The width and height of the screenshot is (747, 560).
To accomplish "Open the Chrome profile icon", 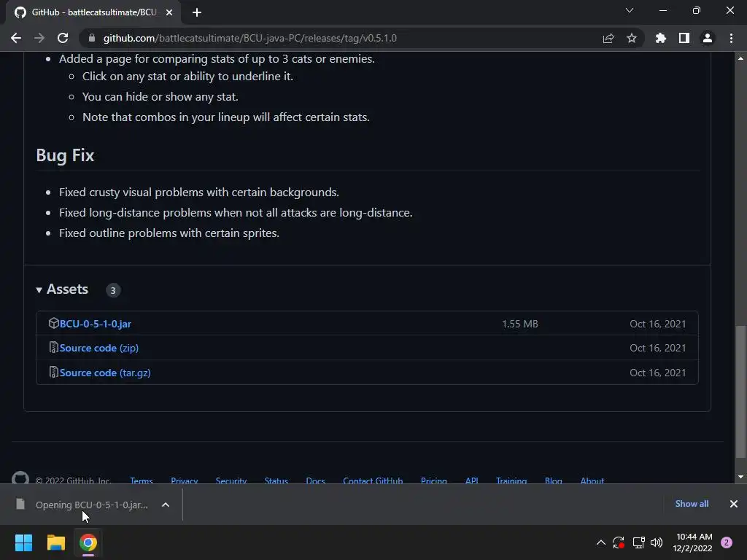I will click(708, 38).
